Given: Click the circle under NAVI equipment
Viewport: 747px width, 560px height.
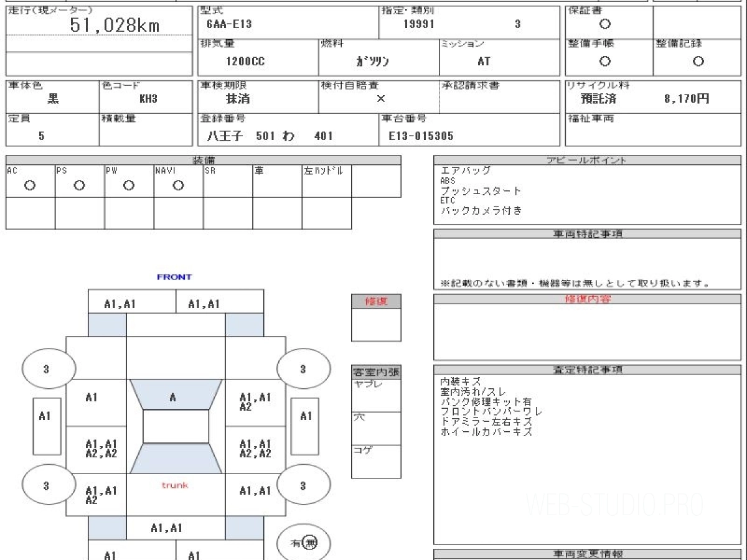Looking at the screenshot, I should [x=178, y=185].
